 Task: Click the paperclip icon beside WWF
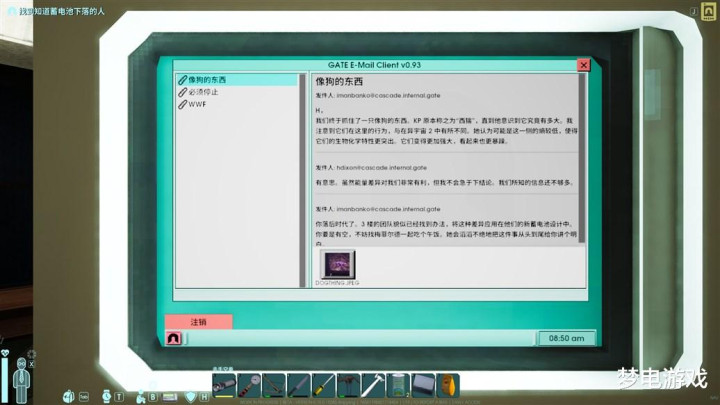pyautogui.click(x=182, y=105)
